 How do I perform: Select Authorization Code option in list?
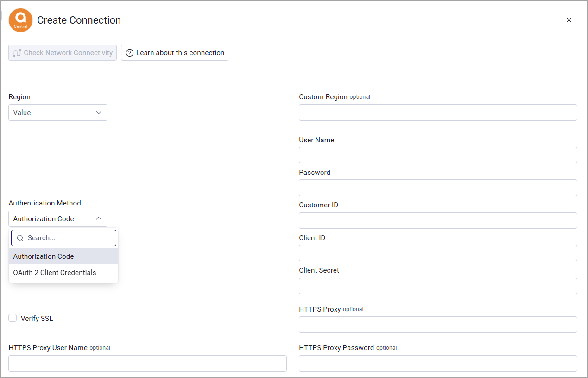[x=63, y=256]
